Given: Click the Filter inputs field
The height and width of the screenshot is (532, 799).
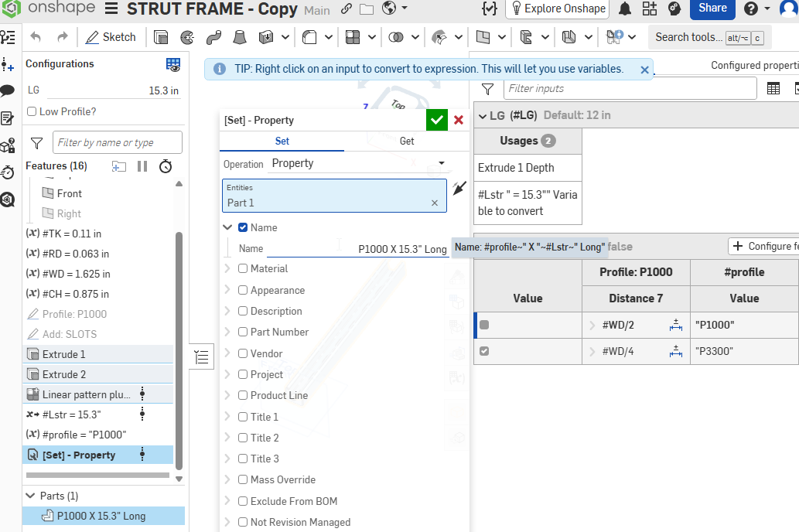Looking at the screenshot, I should [630, 89].
